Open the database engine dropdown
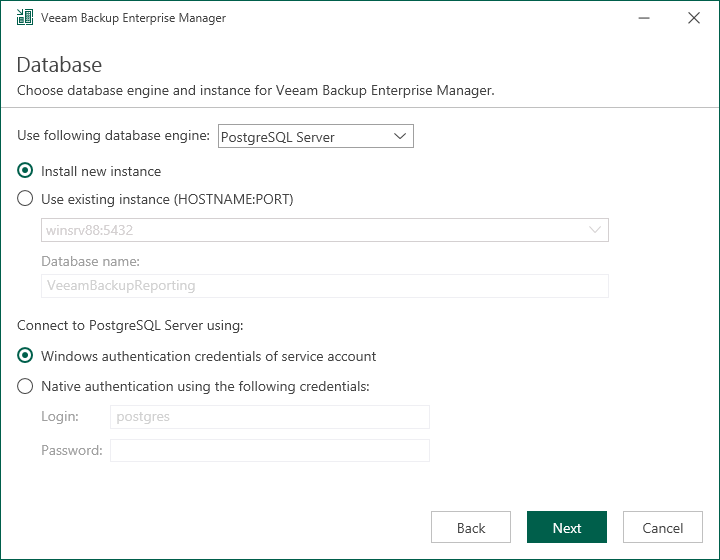The image size is (720, 560). tap(315, 136)
